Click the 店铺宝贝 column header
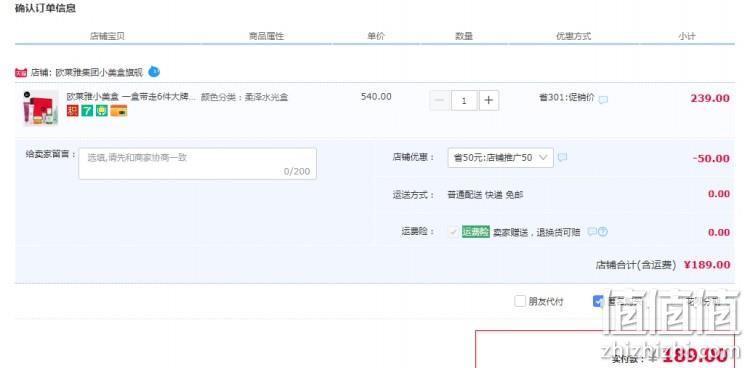The image size is (750, 368). 107,36
